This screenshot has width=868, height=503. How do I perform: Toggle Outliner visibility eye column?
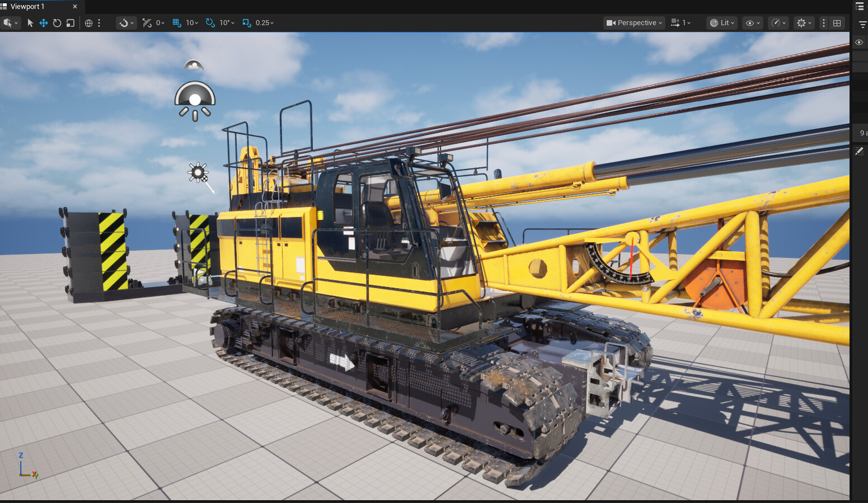859,43
